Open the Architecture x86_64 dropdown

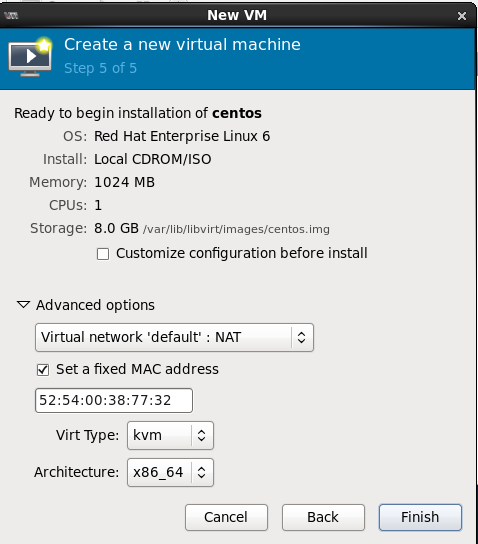click(170, 472)
